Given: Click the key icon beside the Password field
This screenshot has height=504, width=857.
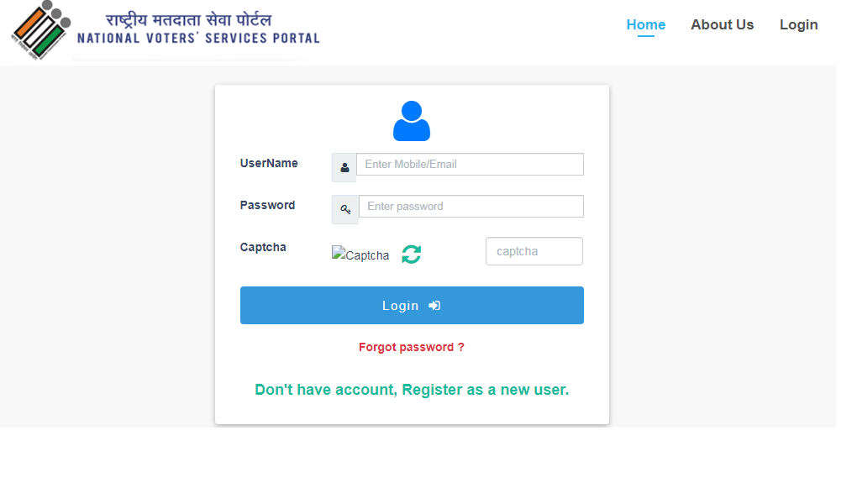Looking at the screenshot, I should [x=344, y=208].
